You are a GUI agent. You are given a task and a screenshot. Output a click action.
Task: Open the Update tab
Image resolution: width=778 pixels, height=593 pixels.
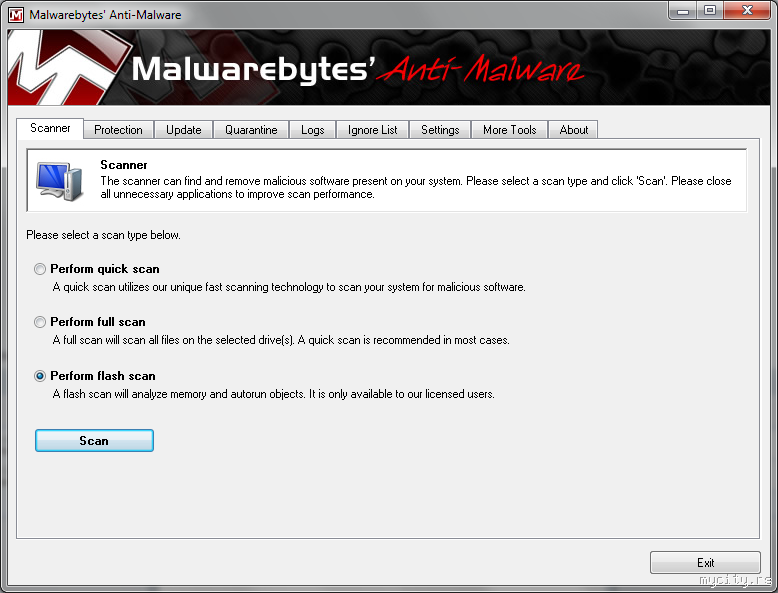pos(184,130)
